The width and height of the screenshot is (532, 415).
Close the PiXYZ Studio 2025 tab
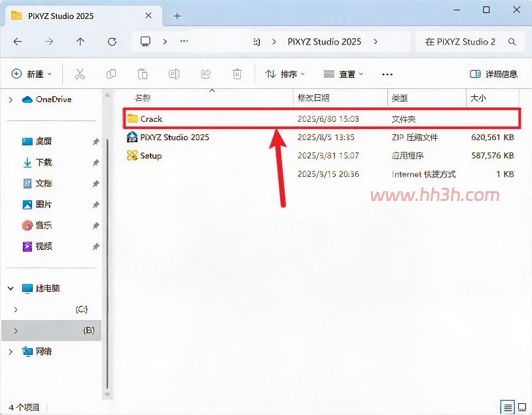coord(149,16)
